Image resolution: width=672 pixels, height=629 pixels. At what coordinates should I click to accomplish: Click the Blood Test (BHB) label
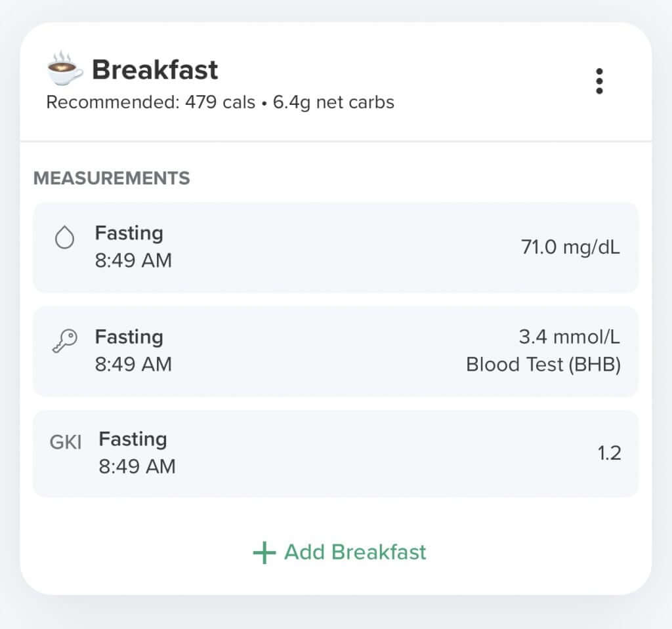point(543,365)
